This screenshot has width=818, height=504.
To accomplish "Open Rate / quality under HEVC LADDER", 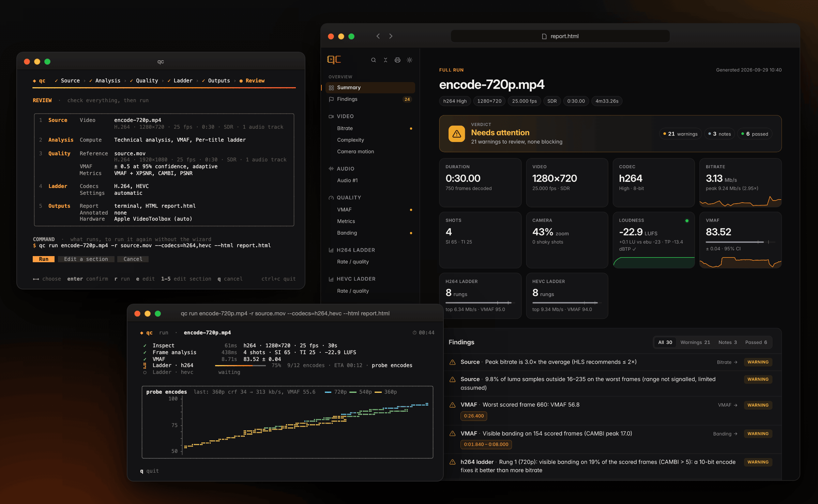I will (x=370, y=291).
